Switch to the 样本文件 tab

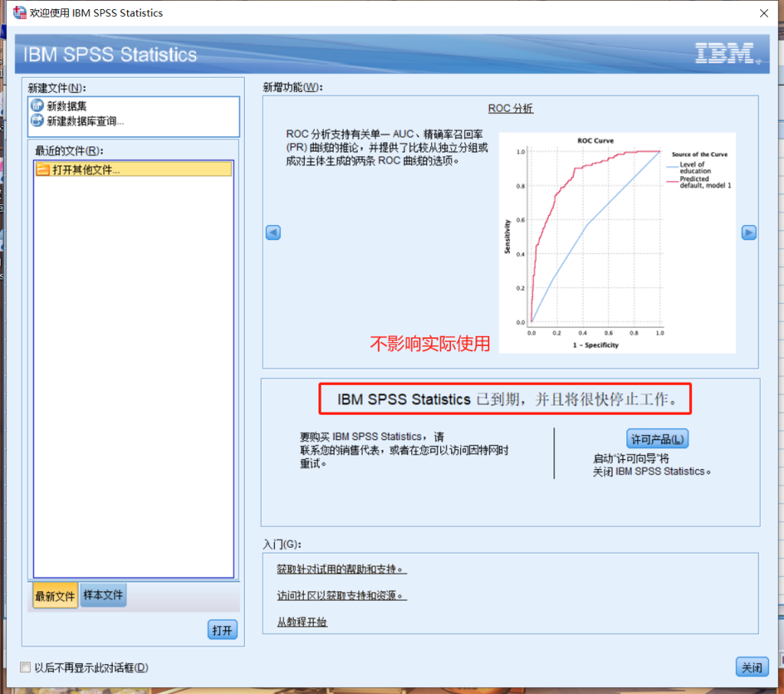103,595
